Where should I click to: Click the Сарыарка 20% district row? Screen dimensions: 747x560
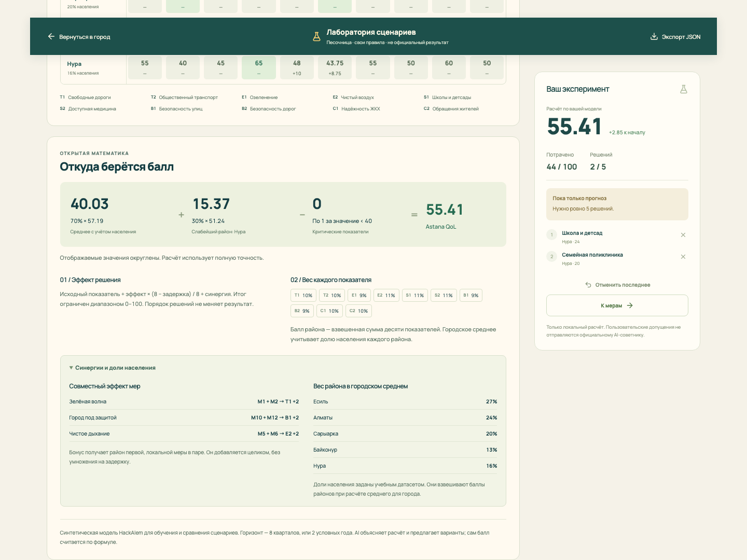[x=405, y=434]
